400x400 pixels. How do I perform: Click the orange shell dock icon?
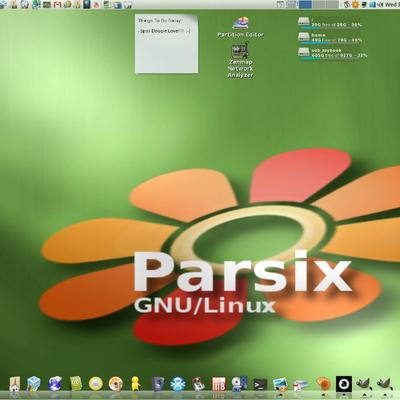[323, 383]
